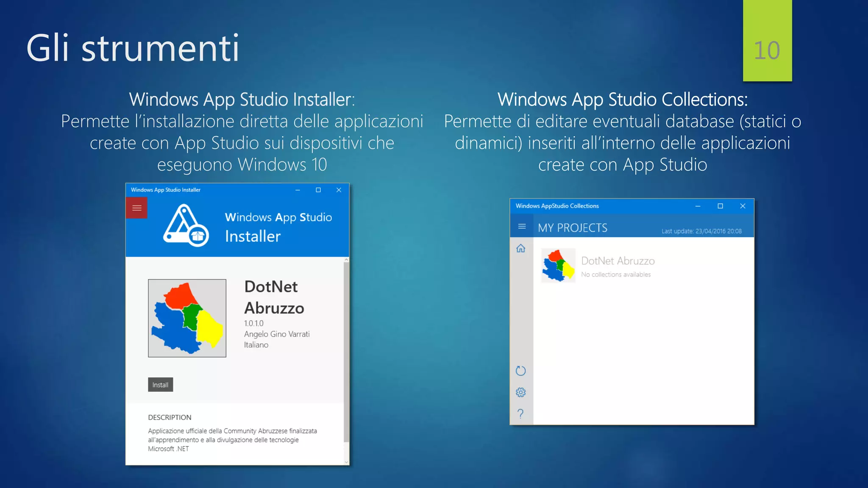Maximize the Windows AppStudio Collections window
The height and width of the screenshot is (488, 868).
[x=720, y=206]
